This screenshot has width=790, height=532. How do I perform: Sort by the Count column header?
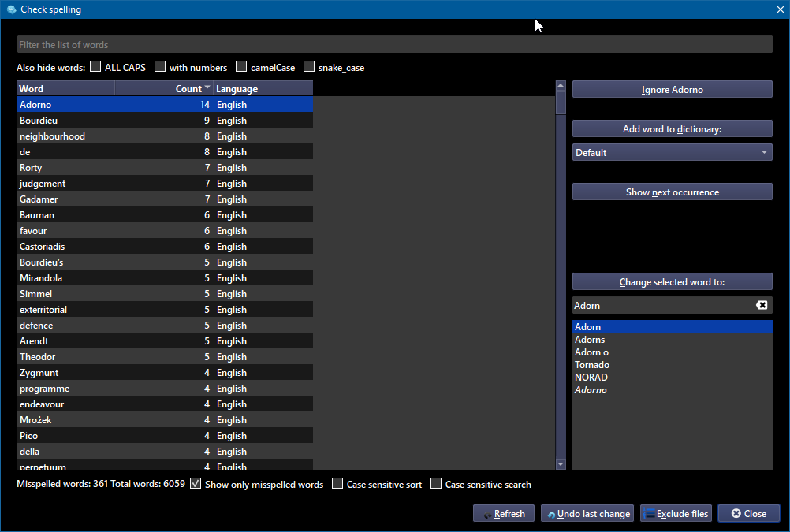pos(164,88)
